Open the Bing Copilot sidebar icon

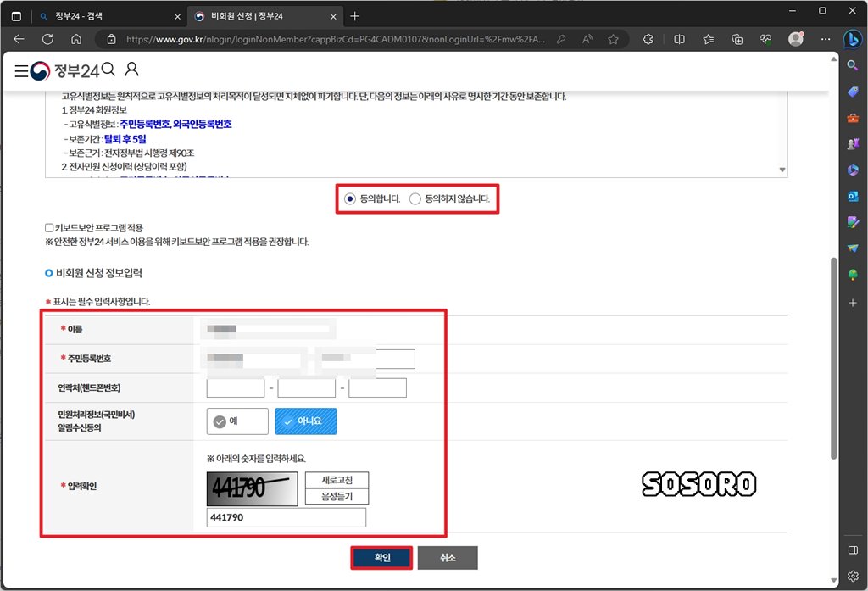click(x=853, y=39)
